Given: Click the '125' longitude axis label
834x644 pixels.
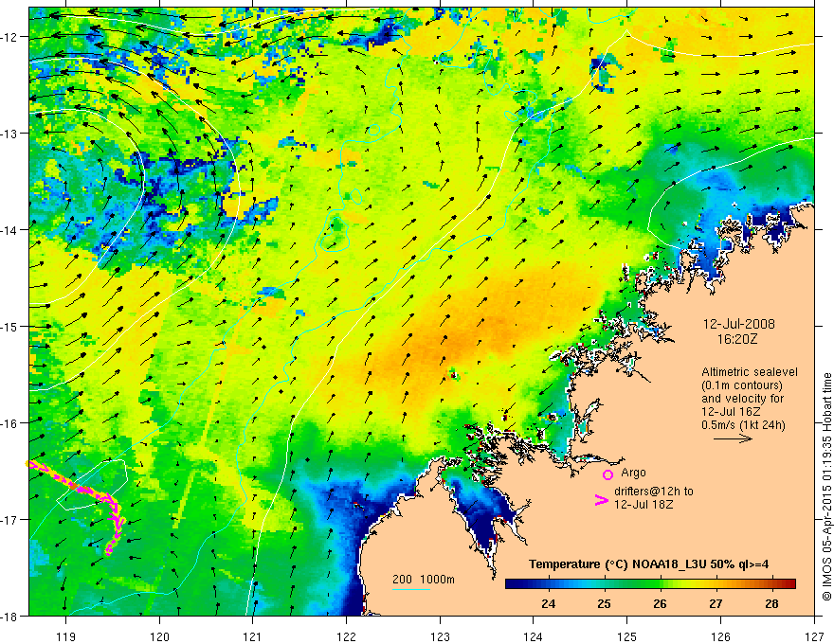Looking at the screenshot, I should click(627, 636).
